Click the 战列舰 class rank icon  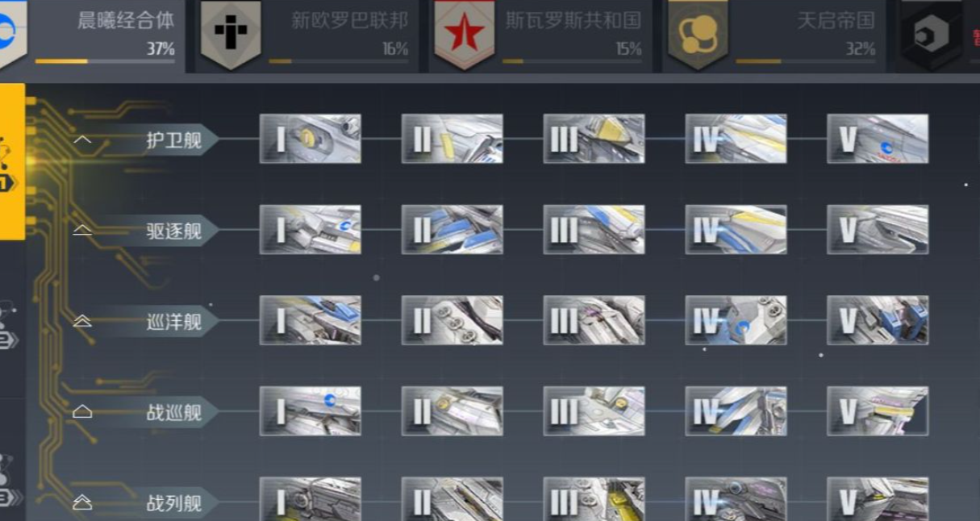pos(82,502)
